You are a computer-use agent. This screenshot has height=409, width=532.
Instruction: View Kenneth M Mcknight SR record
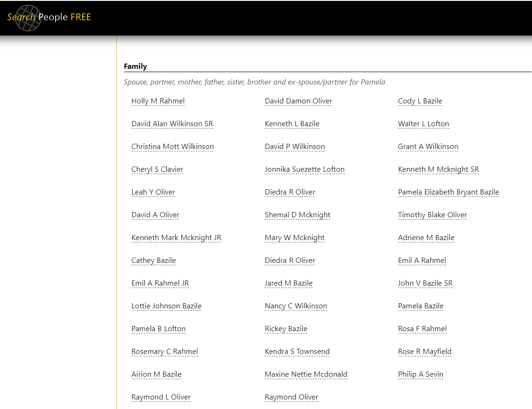(x=438, y=169)
